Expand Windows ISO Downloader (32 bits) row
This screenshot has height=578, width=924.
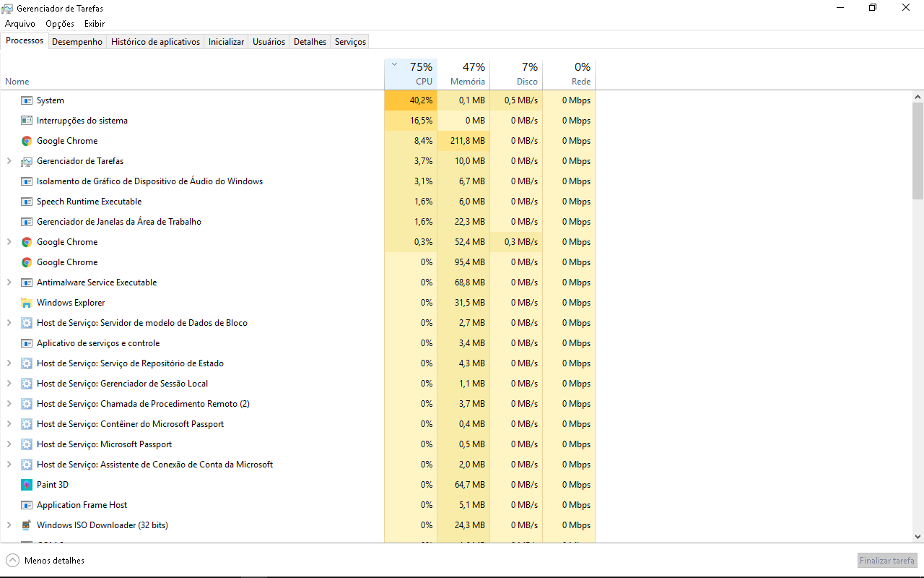pos(9,525)
